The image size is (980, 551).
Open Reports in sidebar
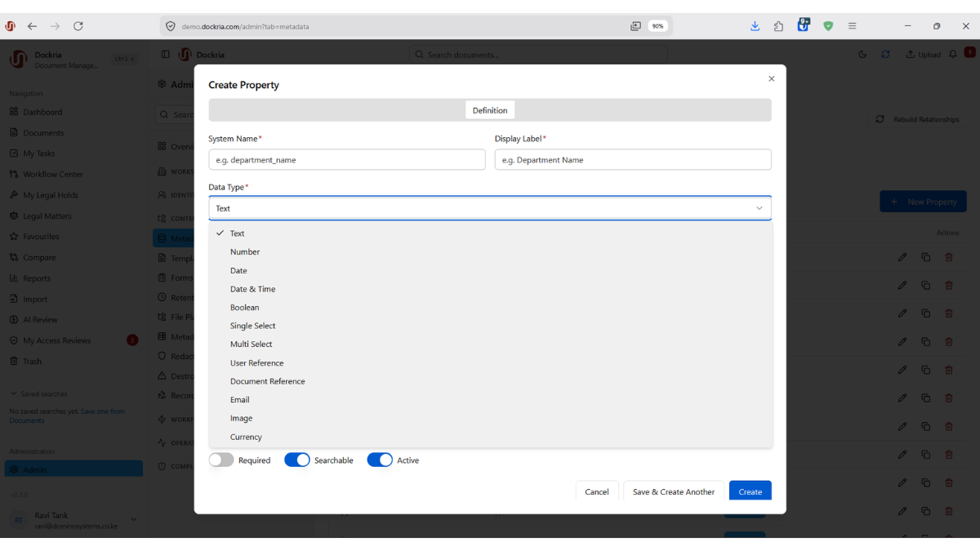[x=73, y=278]
